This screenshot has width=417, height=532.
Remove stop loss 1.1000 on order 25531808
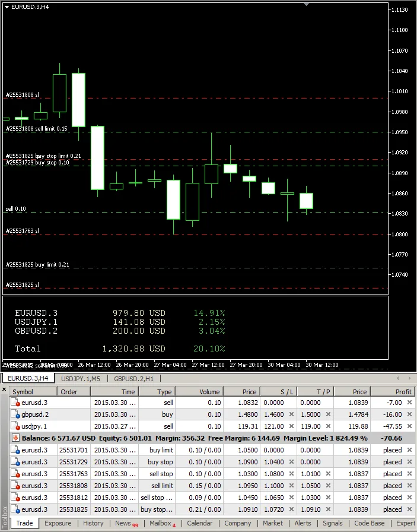pos(291,486)
